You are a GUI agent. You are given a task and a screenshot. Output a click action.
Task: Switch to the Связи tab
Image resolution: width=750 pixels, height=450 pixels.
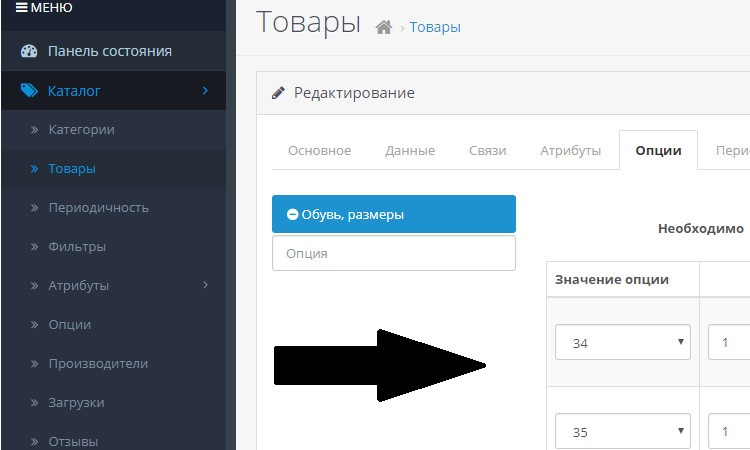coord(487,151)
